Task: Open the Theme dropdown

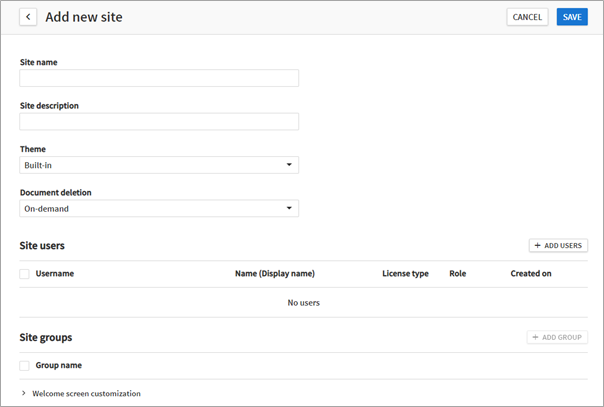Action: 159,165
